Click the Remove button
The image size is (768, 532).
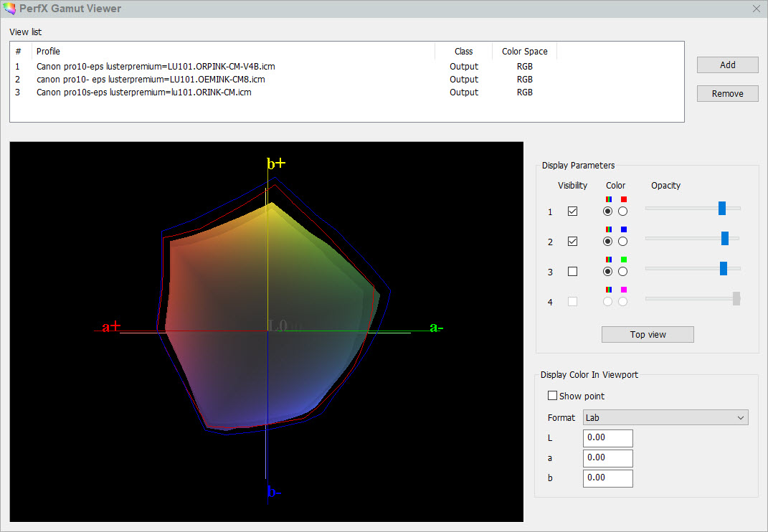pos(727,93)
